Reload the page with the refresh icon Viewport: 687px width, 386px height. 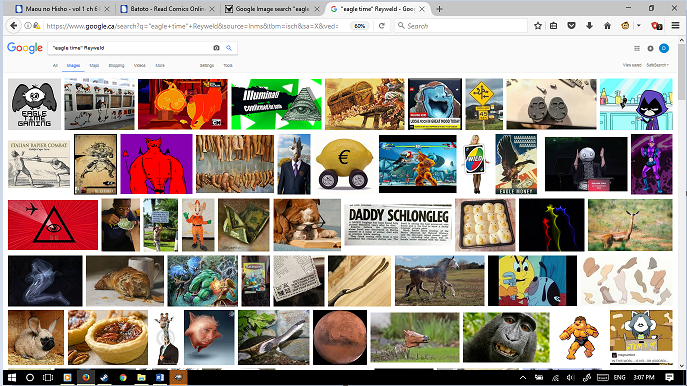382,26
